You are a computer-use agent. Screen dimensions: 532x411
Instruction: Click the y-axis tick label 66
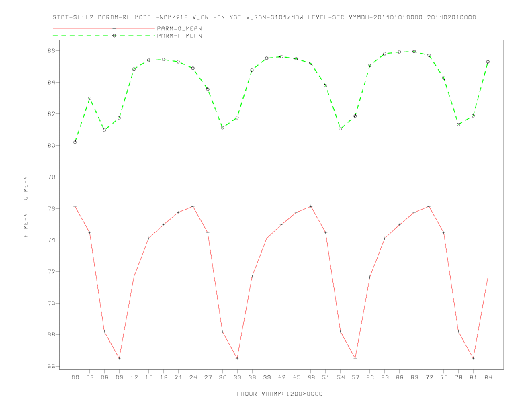click(x=52, y=366)
